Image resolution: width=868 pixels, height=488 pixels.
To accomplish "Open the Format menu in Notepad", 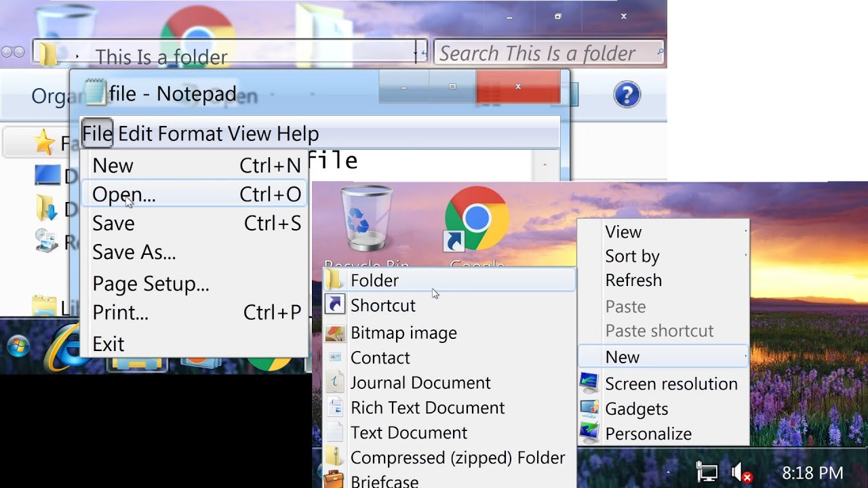I will point(191,134).
